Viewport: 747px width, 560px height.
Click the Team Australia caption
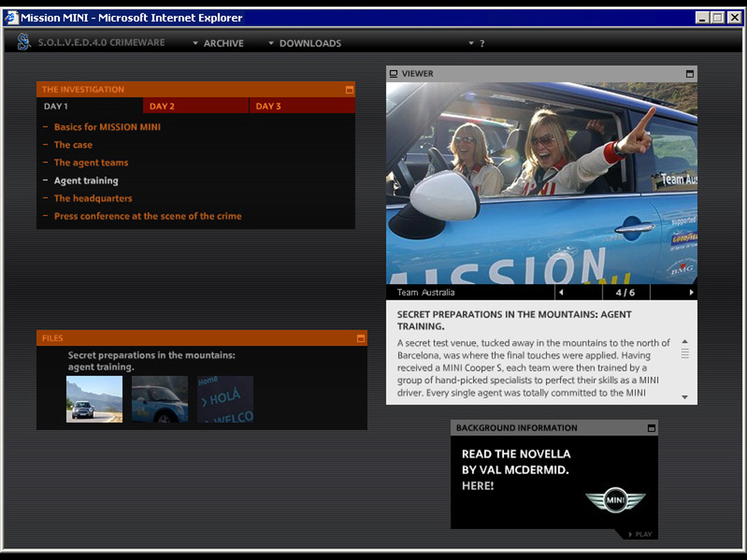pyautogui.click(x=426, y=292)
